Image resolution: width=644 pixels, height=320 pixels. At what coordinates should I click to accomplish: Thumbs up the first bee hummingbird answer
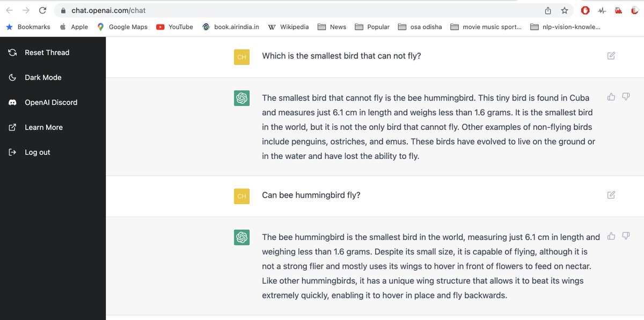pyautogui.click(x=611, y=97)
